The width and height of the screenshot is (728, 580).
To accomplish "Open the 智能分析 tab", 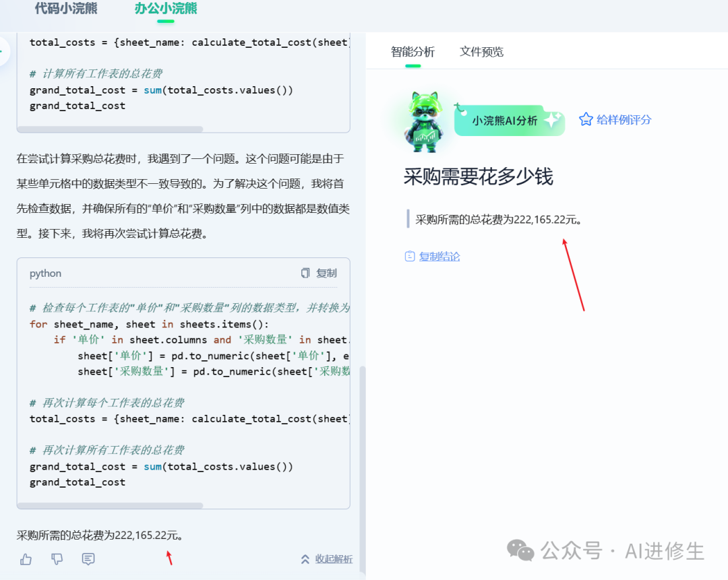I will click(x=413, y=51).
